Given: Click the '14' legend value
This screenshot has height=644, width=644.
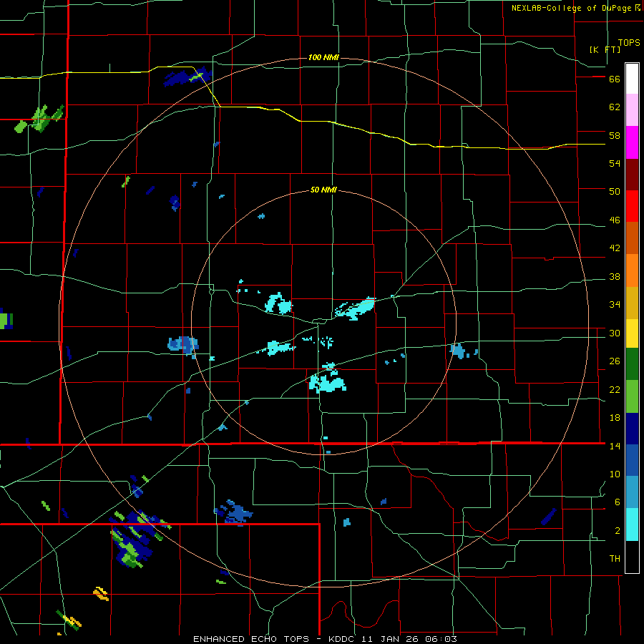Looking at the screenshot, I should [615, 446].
